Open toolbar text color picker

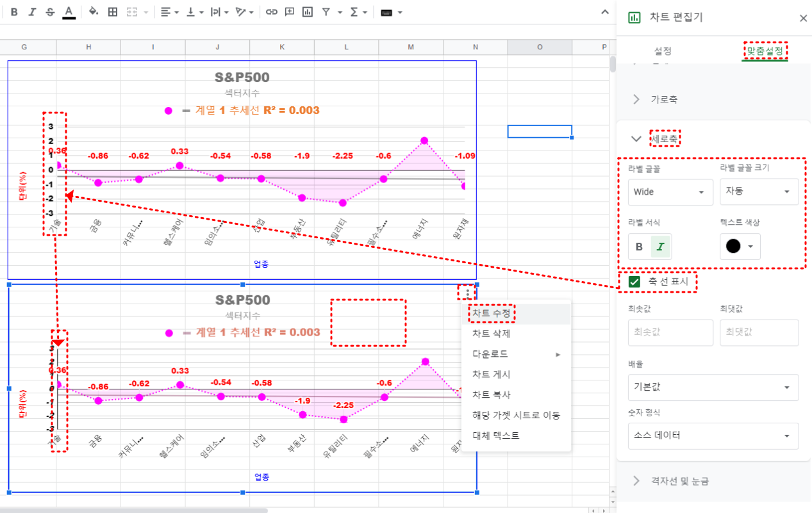click(x=69, y=12)
